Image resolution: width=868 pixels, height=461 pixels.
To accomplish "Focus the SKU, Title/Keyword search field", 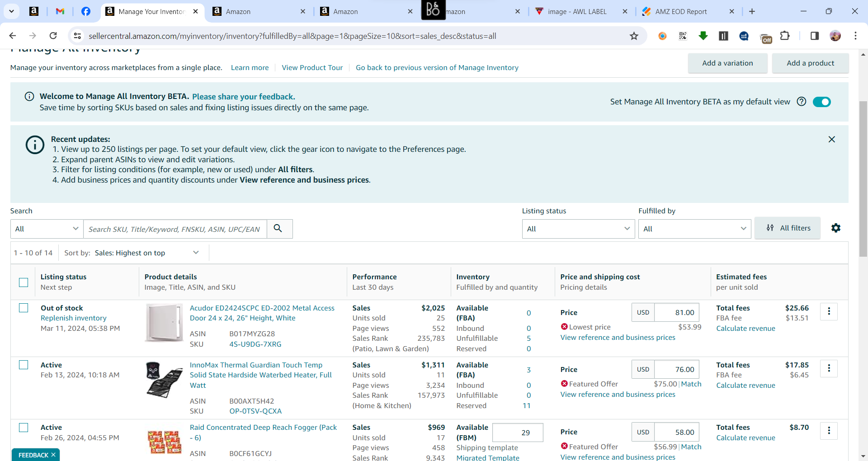I will [175, 229].
